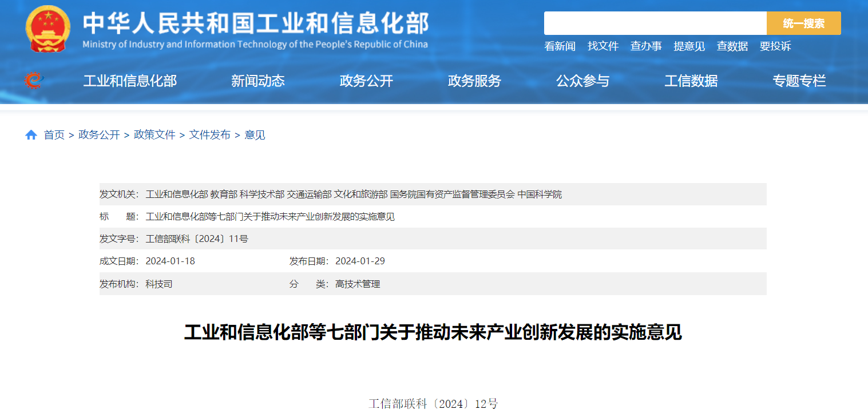Open the 找文件 quick link

point(603,46)
